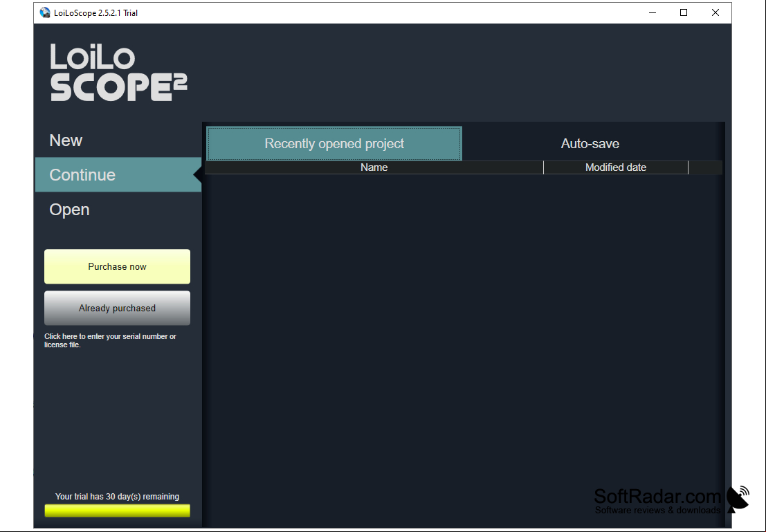Click the trial days remaining progress bar

(117, 511)
